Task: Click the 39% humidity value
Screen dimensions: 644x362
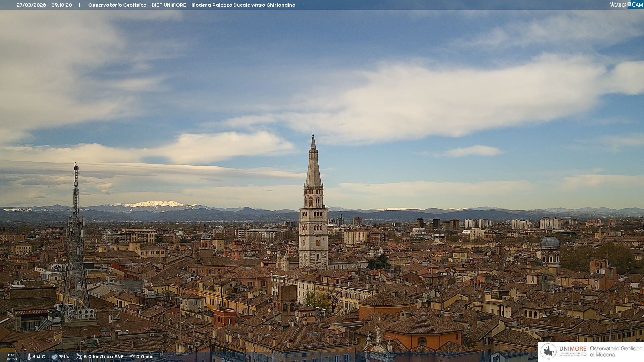Action: pyautogui.click(x=64, y=357)
